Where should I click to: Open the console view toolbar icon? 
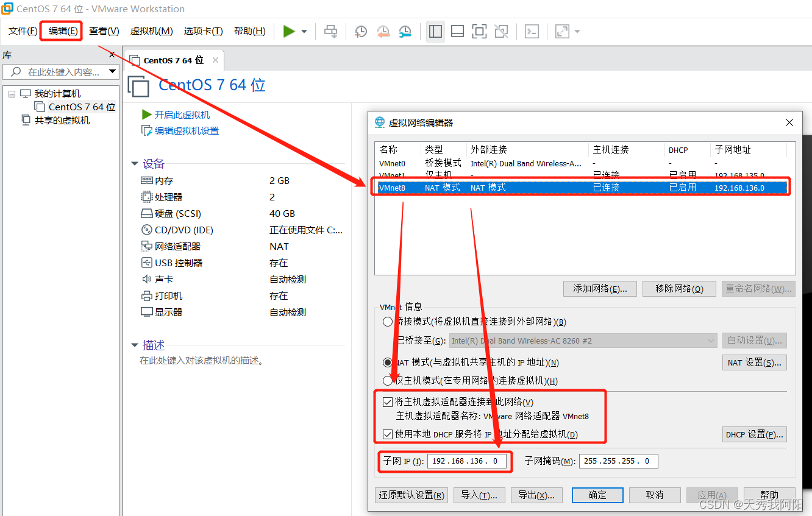532,31
